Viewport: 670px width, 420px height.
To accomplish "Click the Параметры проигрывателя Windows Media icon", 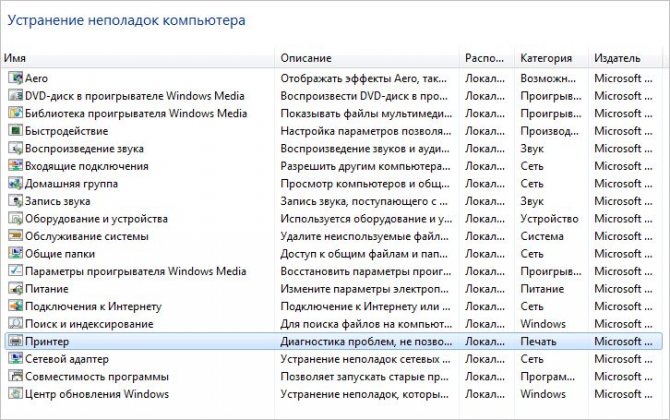I will (15, 270).
